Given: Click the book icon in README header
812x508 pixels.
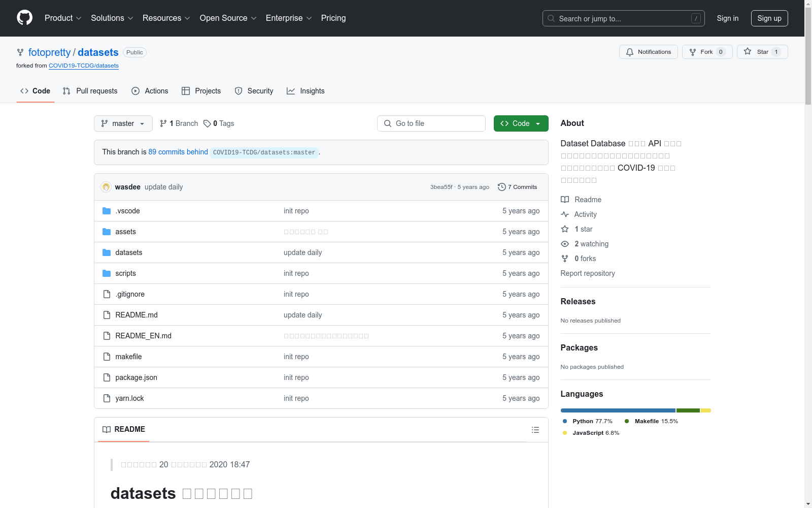Looking at the screenshot, I should click(107, 430).
